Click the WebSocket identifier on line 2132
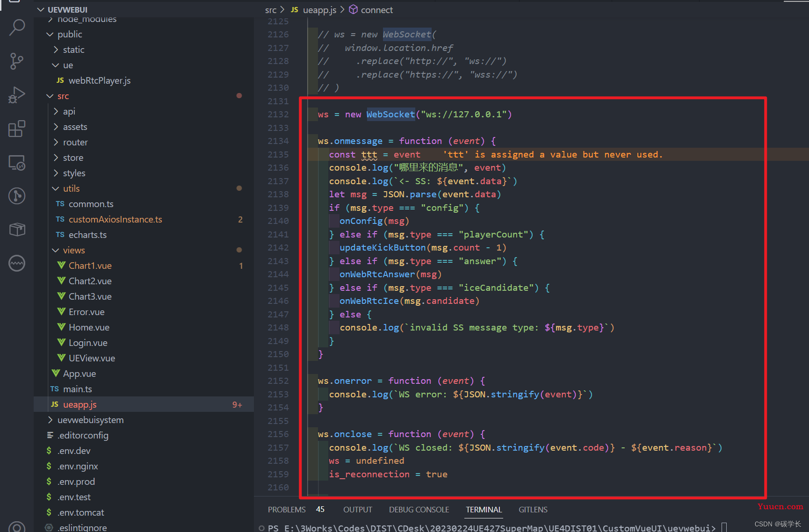Screen dimensions: 809x532 [x=390, y=114]
